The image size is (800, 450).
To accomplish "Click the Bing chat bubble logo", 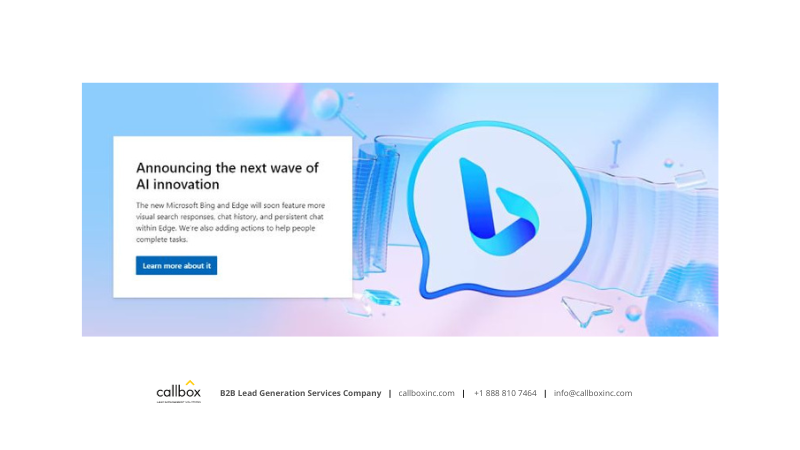I will 499,209.
